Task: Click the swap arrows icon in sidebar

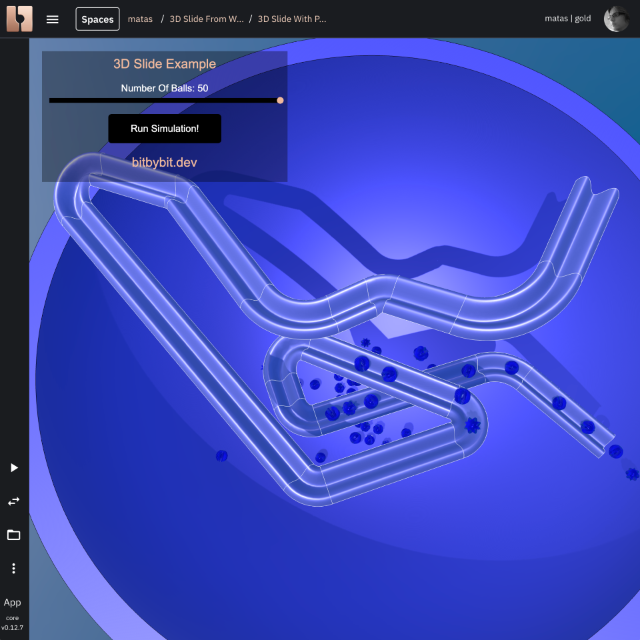Action: click(14, 501)
